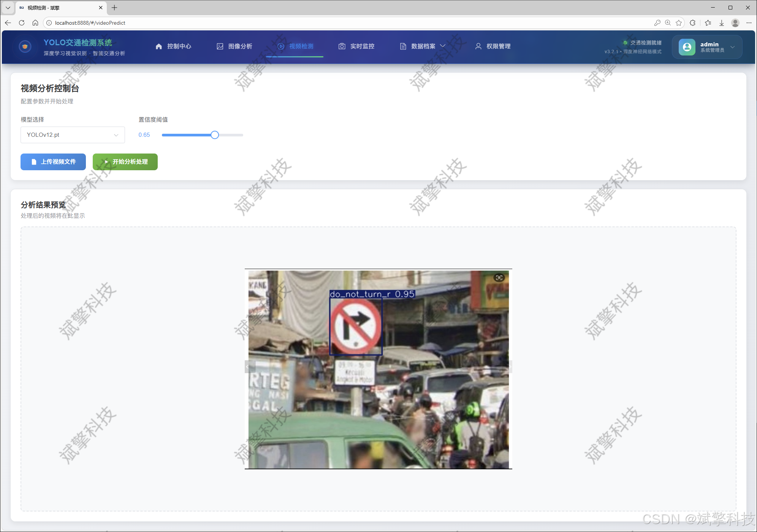Click the zoom magnifier icon in address bar

tap(668, 23)
